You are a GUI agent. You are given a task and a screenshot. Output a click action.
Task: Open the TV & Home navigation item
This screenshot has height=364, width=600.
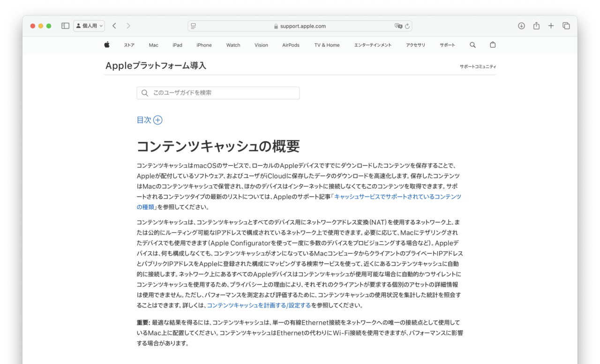coord(327,45)
